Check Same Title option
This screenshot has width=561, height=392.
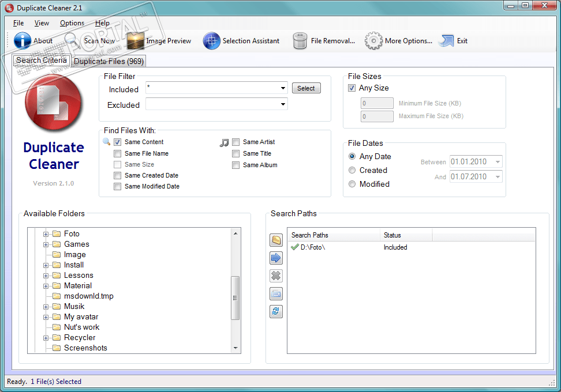236,153
